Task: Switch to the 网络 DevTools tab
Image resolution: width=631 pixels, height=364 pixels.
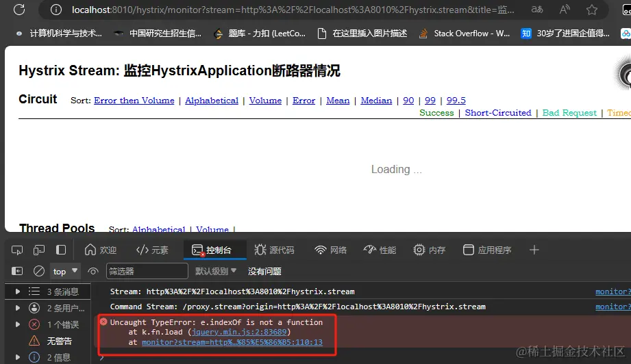Action: 330,250
